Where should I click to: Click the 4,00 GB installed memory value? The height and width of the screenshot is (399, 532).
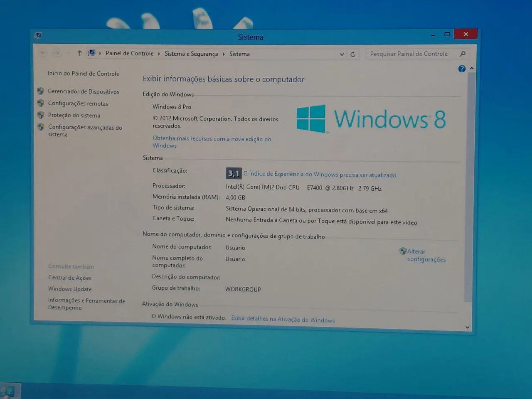(235, 198)
